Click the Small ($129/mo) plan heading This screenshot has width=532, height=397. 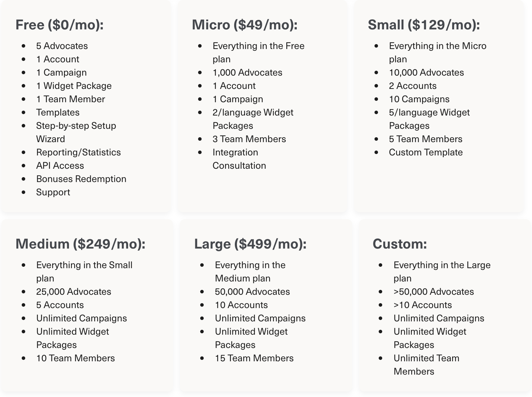(x=423, y=25)
